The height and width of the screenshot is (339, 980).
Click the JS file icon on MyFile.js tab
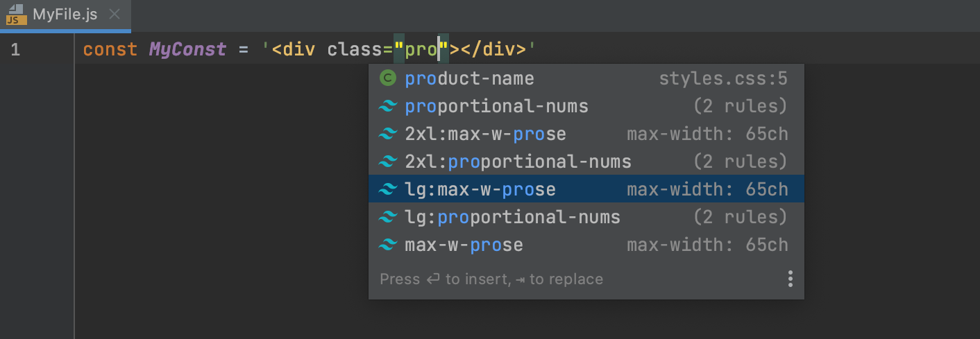tap(17, 15)
